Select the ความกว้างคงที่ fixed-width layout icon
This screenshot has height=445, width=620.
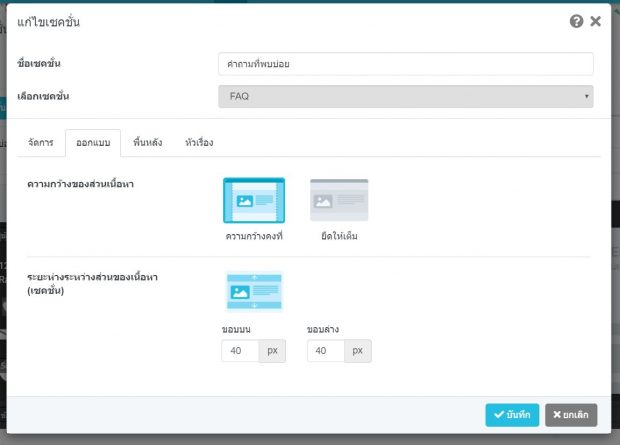254,200
